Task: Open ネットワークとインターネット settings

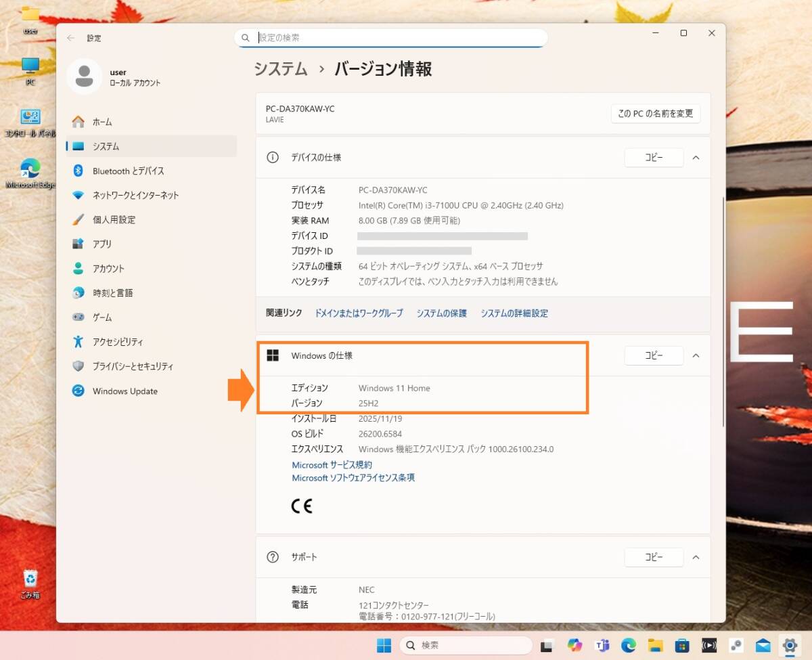Action: coord(129,195)
